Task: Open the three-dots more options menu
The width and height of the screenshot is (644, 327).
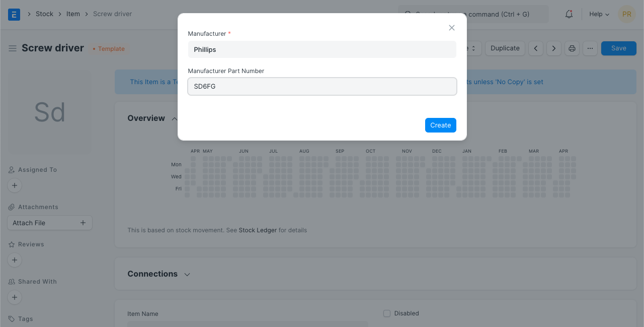Action: click(x=590, y=48)
